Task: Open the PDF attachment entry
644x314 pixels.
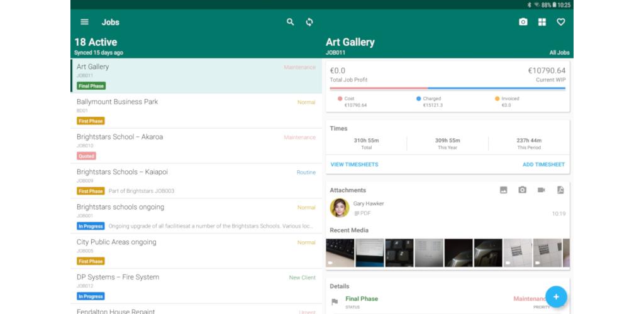Action: click(448, 208)
